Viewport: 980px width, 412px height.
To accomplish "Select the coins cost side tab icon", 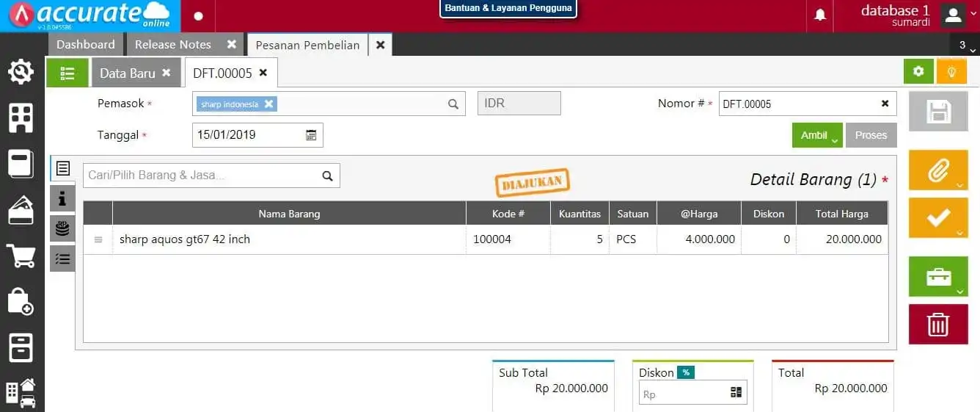I will [63, 228].
